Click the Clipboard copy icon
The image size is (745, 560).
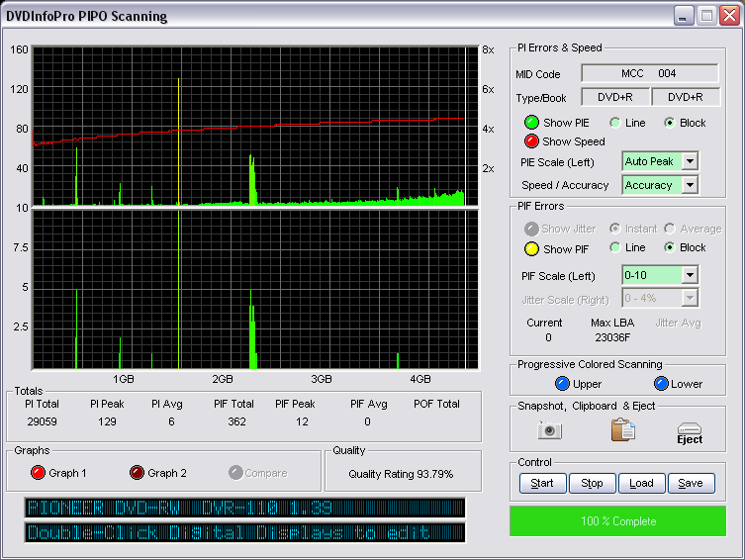622,430
